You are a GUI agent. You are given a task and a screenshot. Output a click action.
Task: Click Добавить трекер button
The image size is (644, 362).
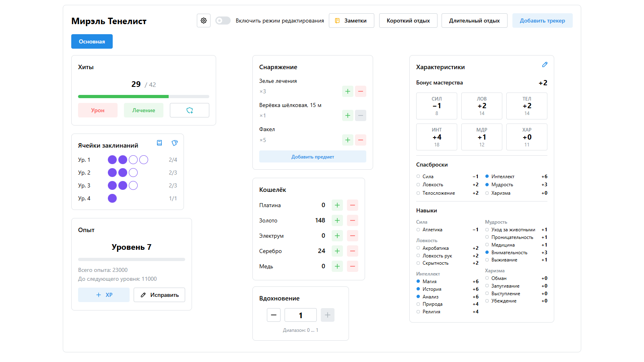(x=543, y=21)
